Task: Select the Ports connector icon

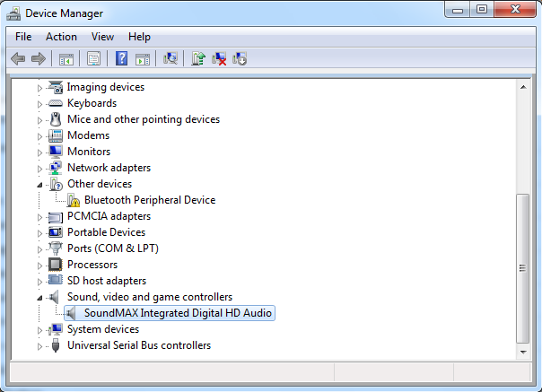Action: [56, 248]
